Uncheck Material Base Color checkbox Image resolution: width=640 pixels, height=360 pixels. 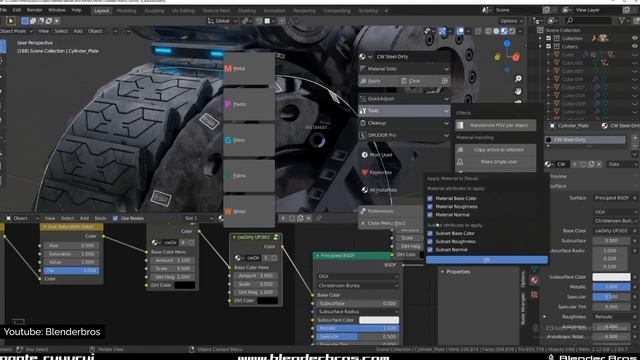(x=430, y=198)
